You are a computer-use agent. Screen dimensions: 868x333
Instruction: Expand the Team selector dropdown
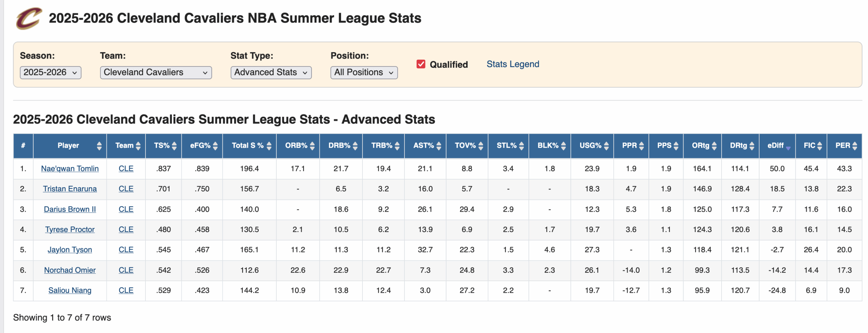[156, 72]
